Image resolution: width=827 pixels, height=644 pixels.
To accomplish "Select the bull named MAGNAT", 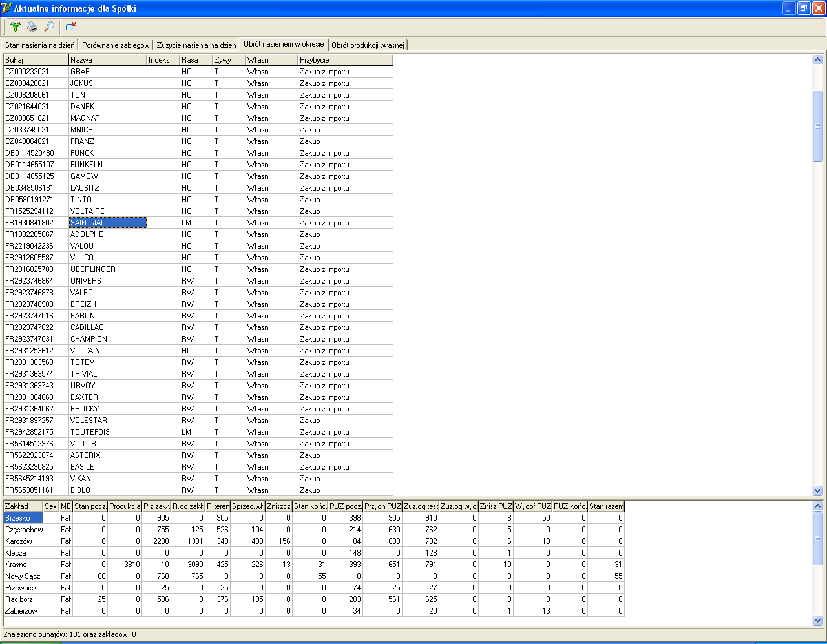I will pyautogui.click(x=108, y=118).
